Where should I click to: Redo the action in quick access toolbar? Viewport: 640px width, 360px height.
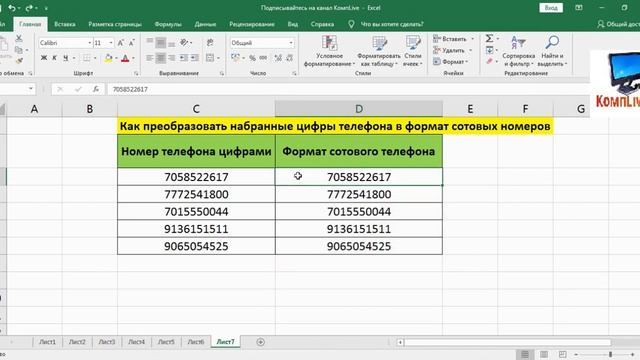pos(29,8)
